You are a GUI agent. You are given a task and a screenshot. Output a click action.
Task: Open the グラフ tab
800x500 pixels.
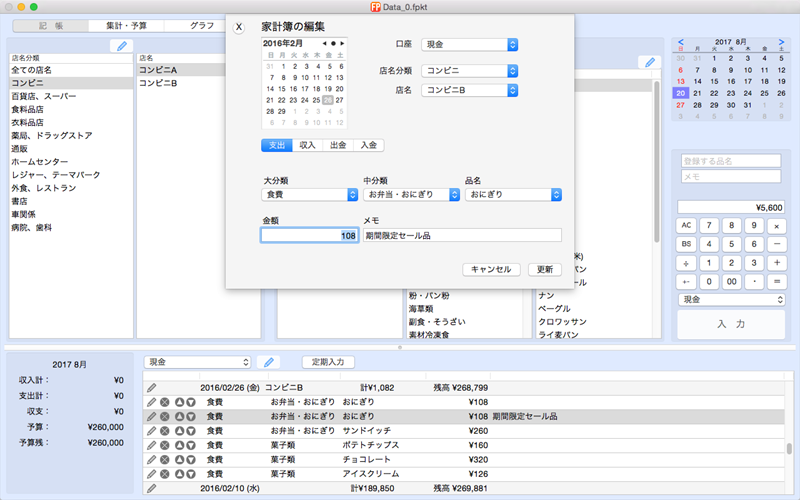(x=200, y=25)
